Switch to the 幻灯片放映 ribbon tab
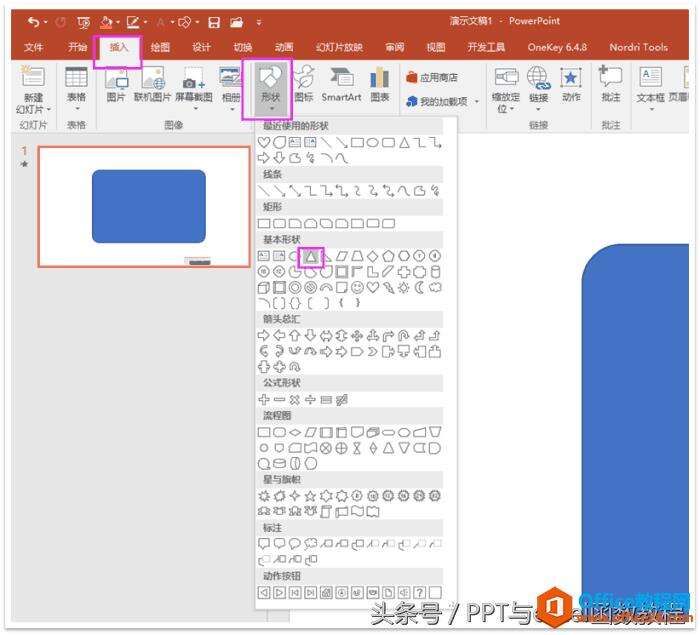This screenshot has width=700, height=635. pyautogui.click(x=339, y=47)
